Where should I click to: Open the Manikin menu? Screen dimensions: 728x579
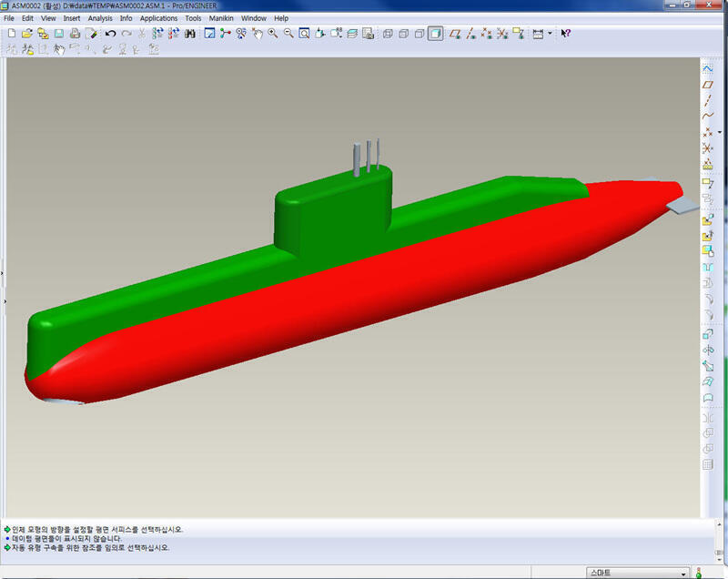point(221,18)
